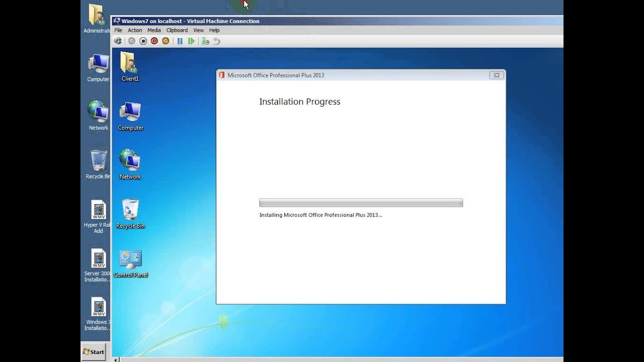Click the scroll-left arrow of VM window
This screenshot has width=644, height=362.
[x=117, y=359]
